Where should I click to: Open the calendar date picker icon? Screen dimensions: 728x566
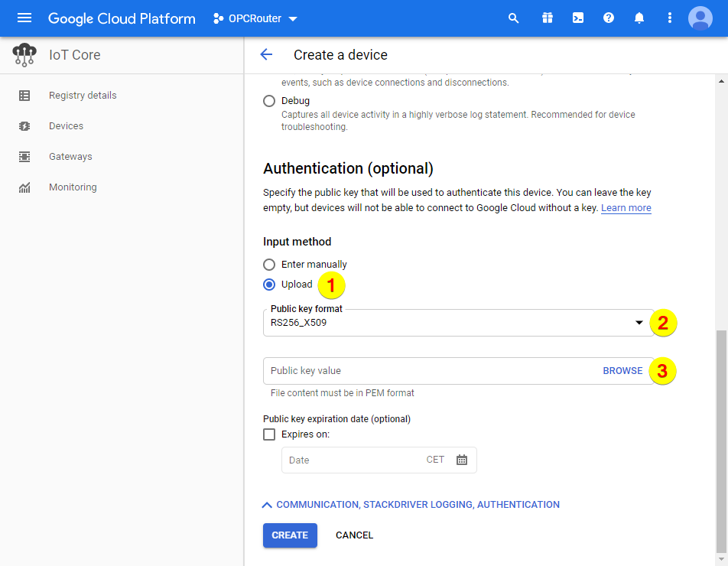tap(462, 460)
